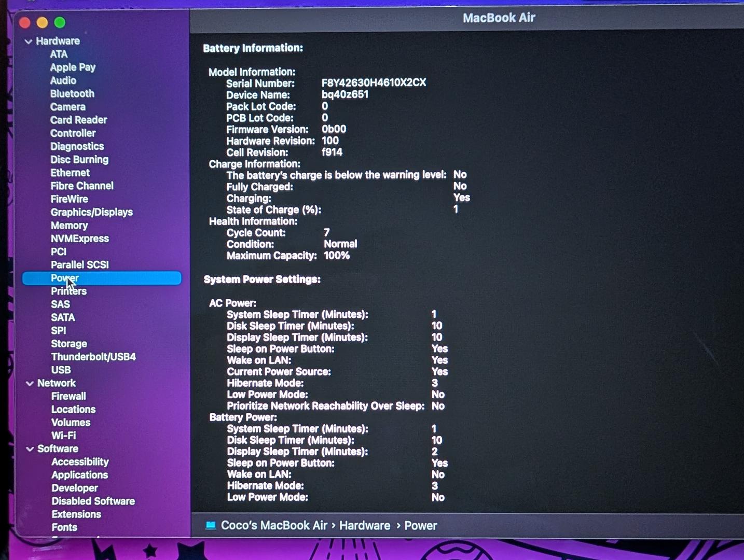744x560 pixels.
Task: Click Power in the path bar
Action: (x=421, y=526)
